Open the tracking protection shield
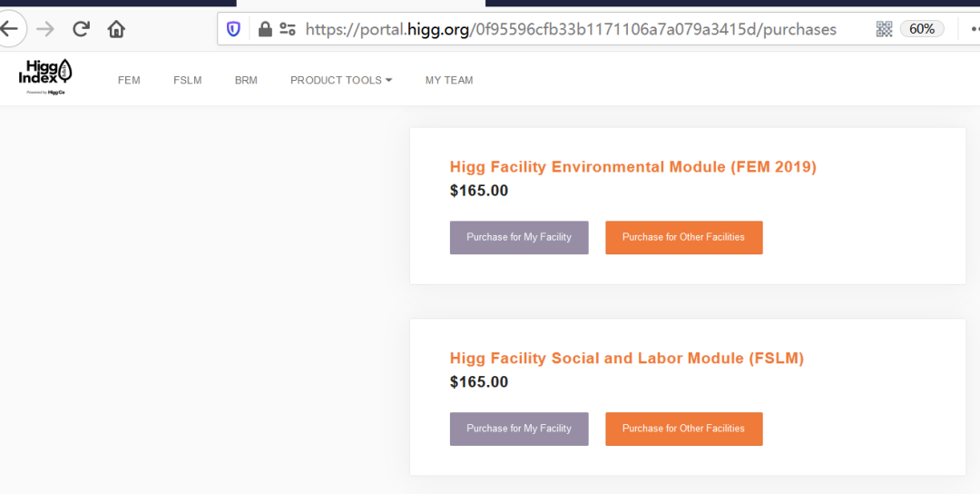Image resolution: width=980 pixels, height=494 pixels. [x=233, y=29]
